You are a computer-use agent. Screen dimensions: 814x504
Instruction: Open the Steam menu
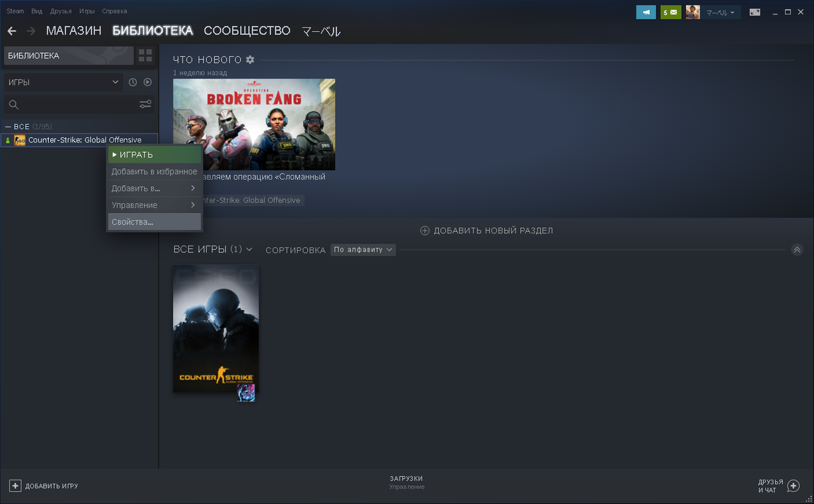15,12
